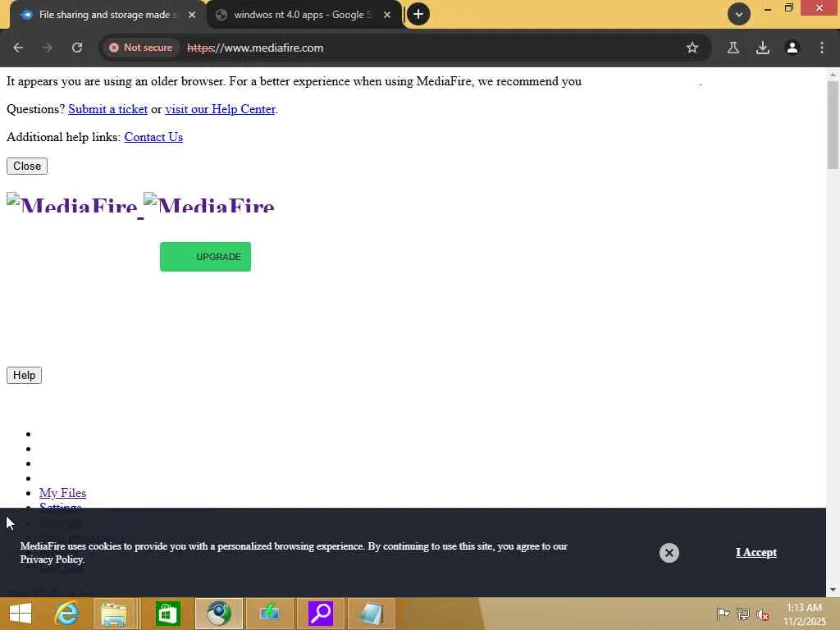The height and width of the screenshot is (630, 840).
Task: Click the page vertical scrollbar thumb
Action: (833, 125)
